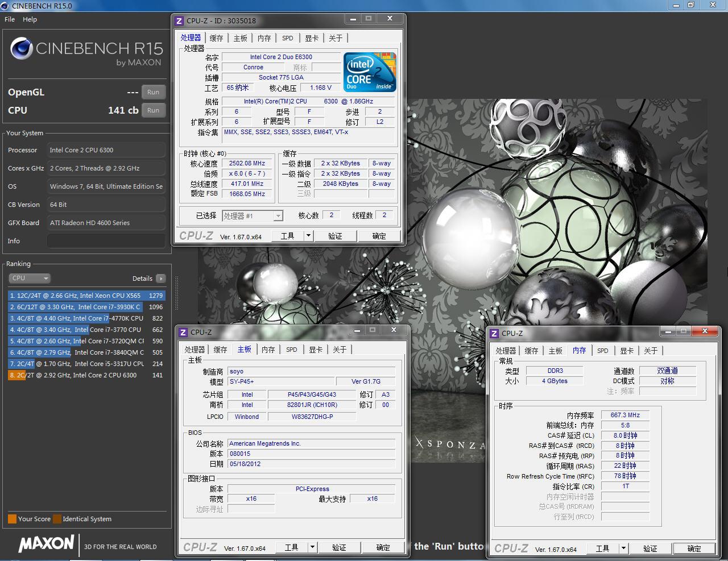Open the CPU ranking type dropdown

[30, 278]
